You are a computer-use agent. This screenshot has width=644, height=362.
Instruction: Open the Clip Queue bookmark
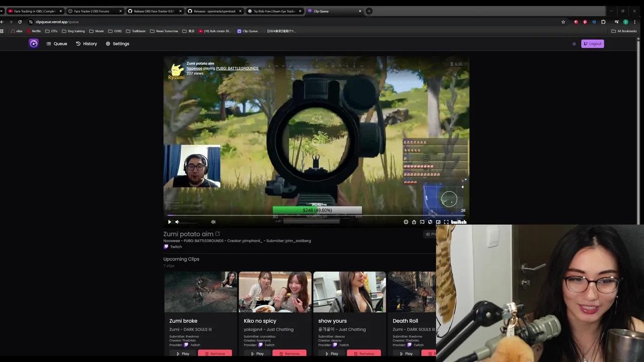tap(248, 31)
